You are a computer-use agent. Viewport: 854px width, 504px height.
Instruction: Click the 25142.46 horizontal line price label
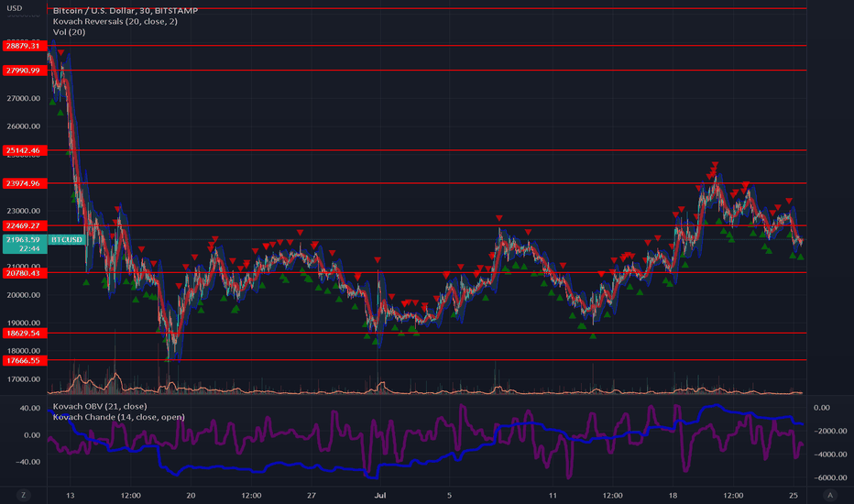tap(25, 150)
